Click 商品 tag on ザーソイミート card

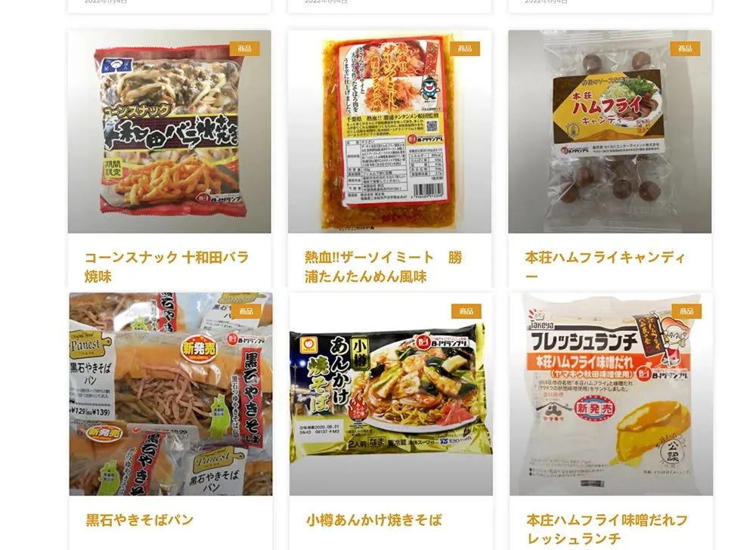point(465,48)
